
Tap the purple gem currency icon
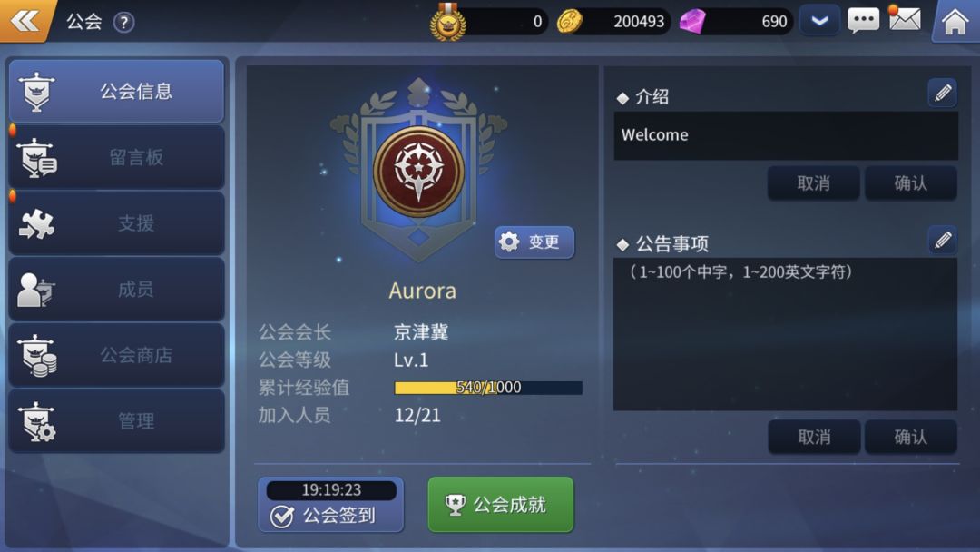(x=691, y=22)
